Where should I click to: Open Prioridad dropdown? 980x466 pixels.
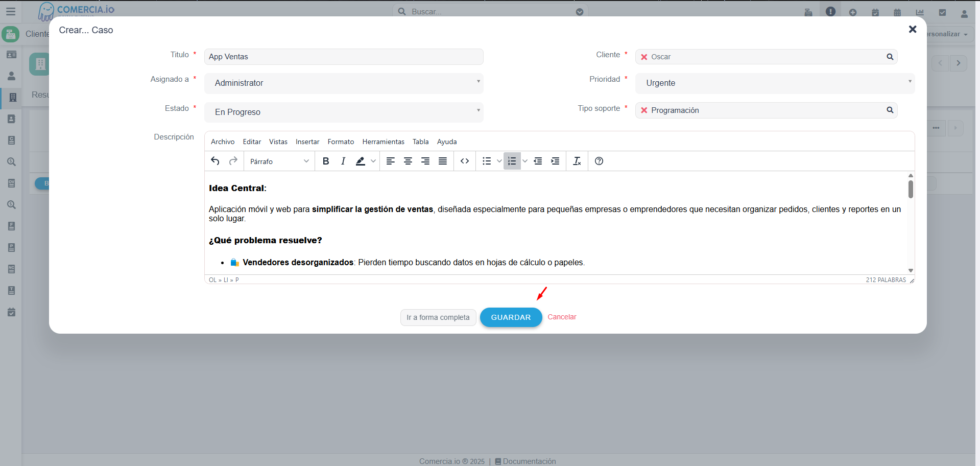pyautogui.click(x=775, y=83)
